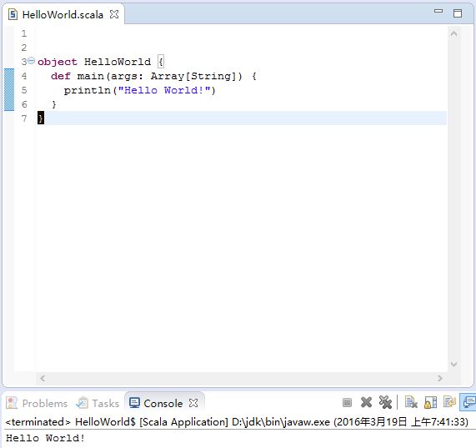The image size is (476, 448).
Task: Click 'main' in the method definition
Action: 91,76
